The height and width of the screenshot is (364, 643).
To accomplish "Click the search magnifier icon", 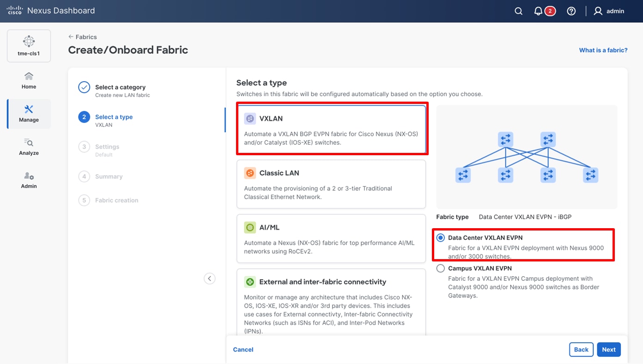I will pos(518,11).
